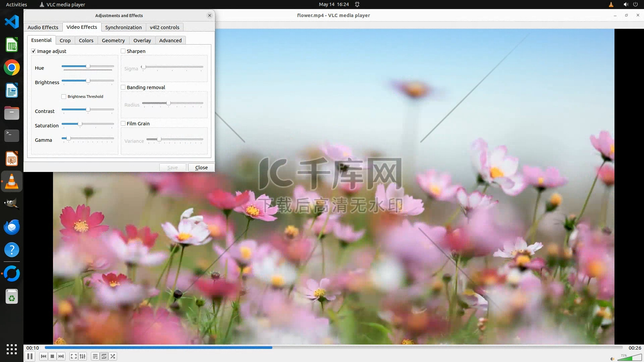Toggle loop repeat mode
Screen dimensions: 644x362
click(x=104, y=356)
